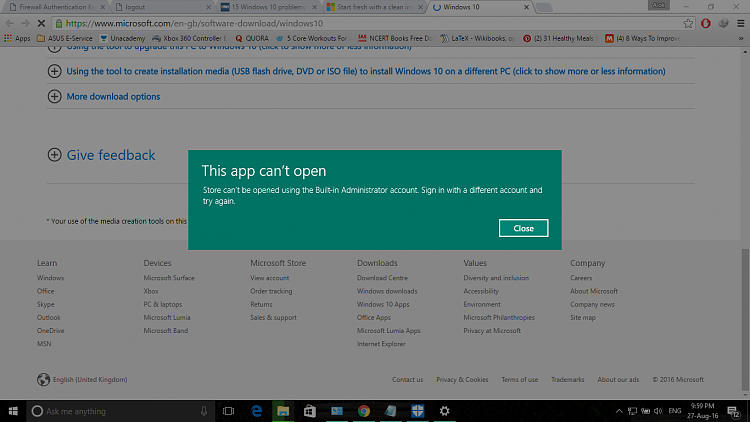Expand 'create installation media' section plus icon
The image size is (750, 422).
click(x=55, y=71)
